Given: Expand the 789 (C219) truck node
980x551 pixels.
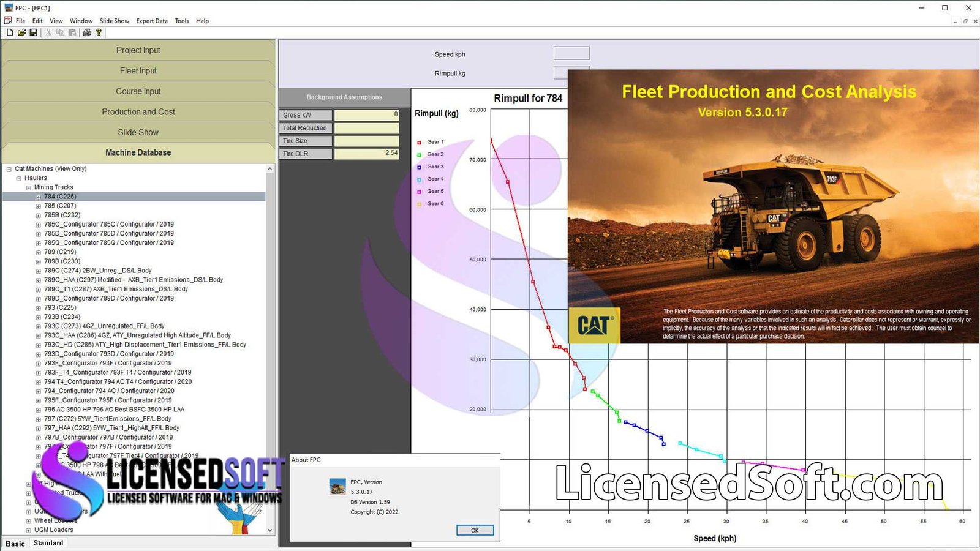Looking at the screenshot, I should pos(39,252).
